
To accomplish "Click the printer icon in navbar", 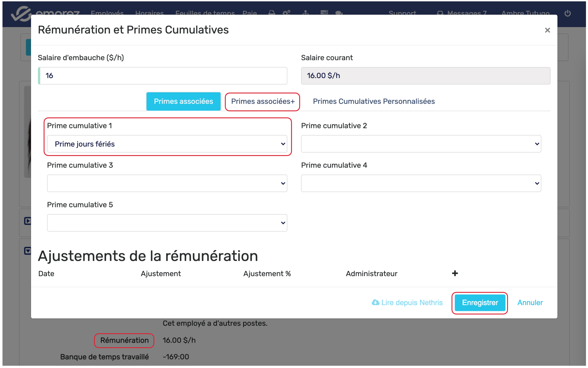I will point(272,12).
